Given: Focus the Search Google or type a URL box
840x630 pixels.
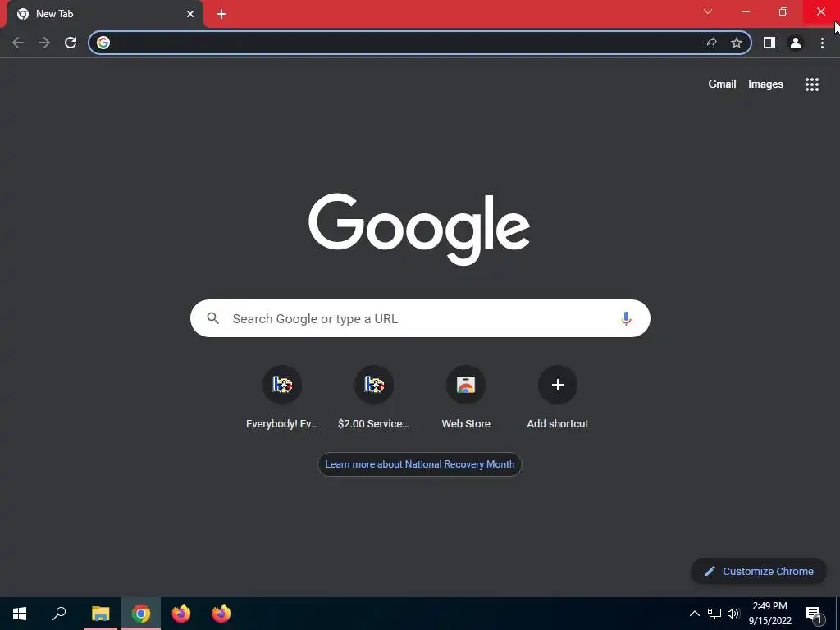Looking at the screenshot, I should coord(420,318).
